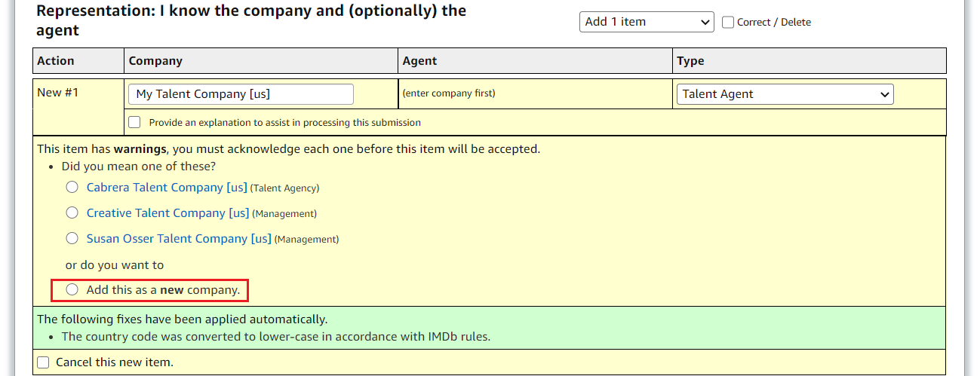Select the Cabrera Talent Company radio button
This screenshot has height=376, width=980.
pyautogui.click(x=72, y=188)
